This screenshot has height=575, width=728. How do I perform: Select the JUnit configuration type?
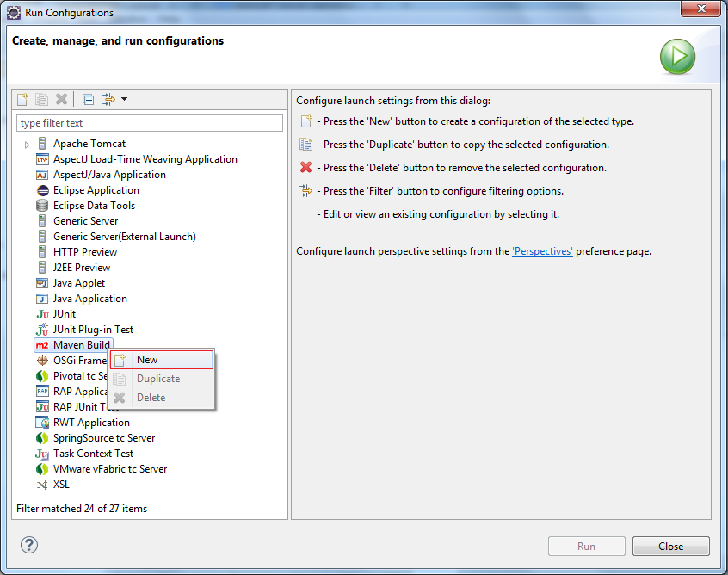tap(65, 314)
